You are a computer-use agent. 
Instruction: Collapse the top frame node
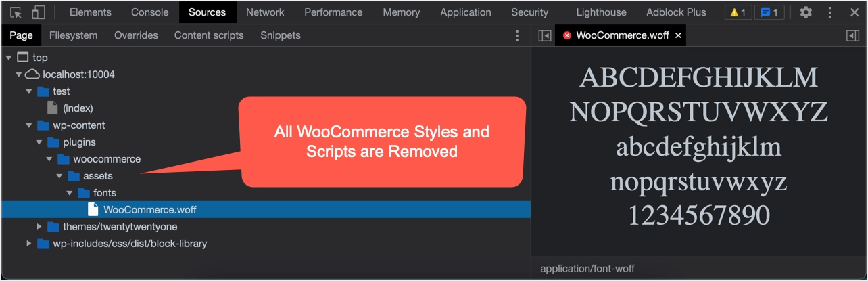[9, 58]
